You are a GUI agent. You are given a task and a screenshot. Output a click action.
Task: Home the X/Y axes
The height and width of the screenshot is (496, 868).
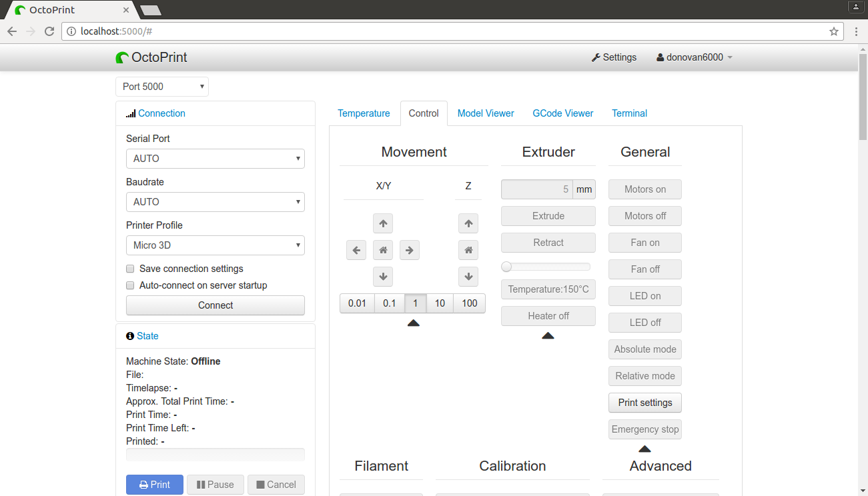(383, 250)
